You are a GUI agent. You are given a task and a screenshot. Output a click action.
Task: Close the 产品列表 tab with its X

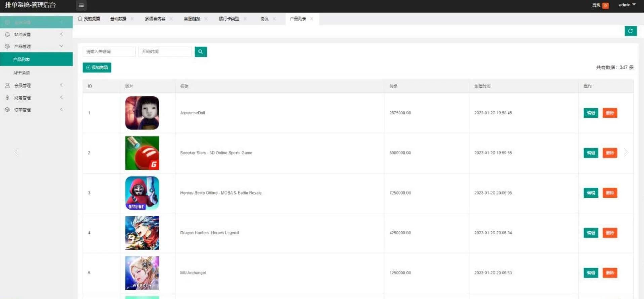point(312,19)
